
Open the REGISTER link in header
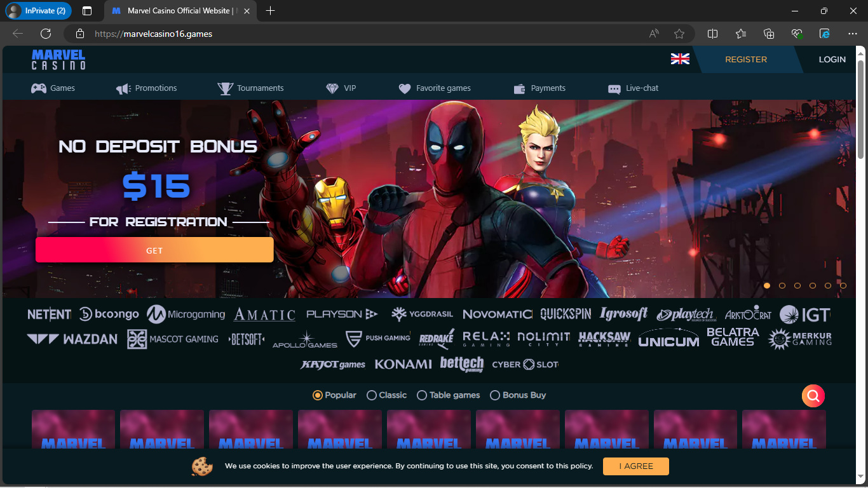point(746,59)
